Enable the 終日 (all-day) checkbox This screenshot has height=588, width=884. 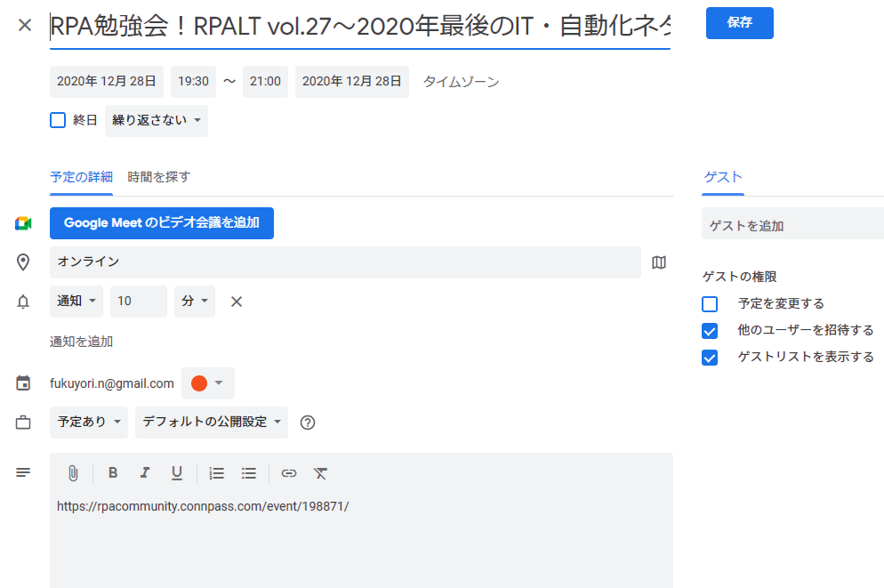click(57, 119)
